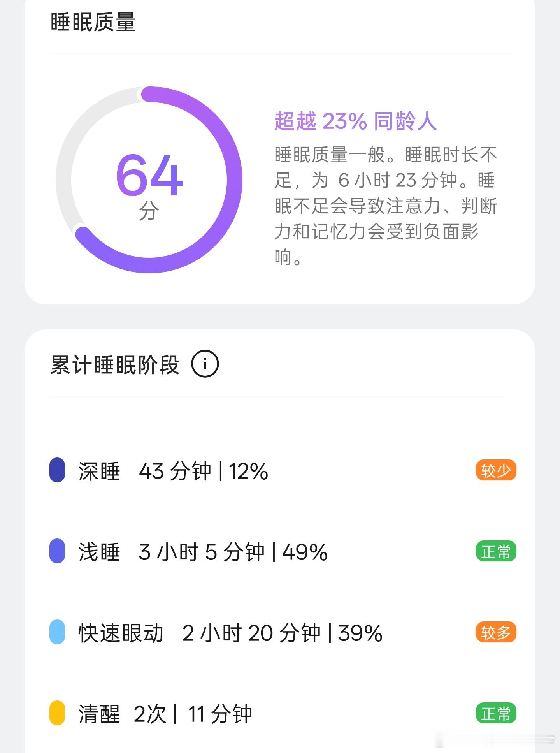Select the 深睡 43 分钟 row

point(283,470)
